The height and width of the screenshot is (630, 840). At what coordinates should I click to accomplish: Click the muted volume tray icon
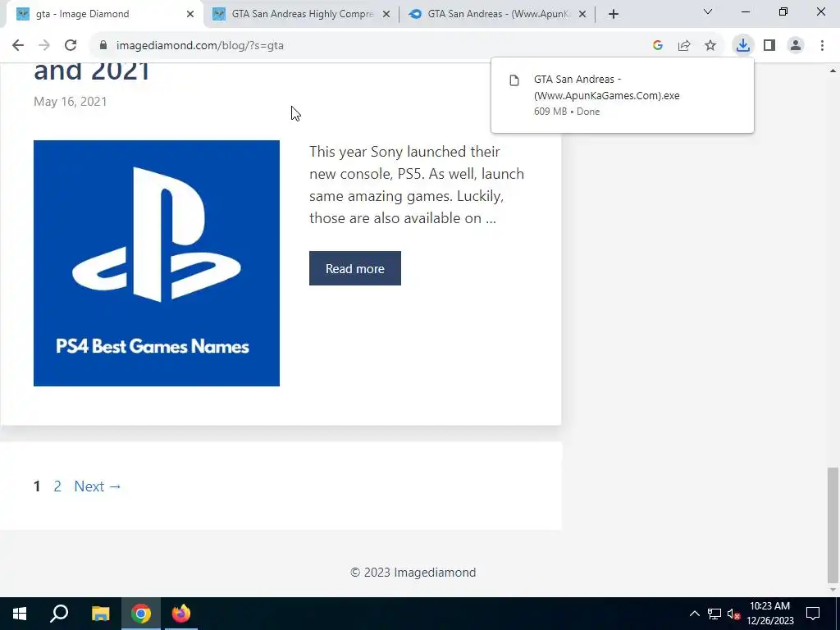(733, 614)
